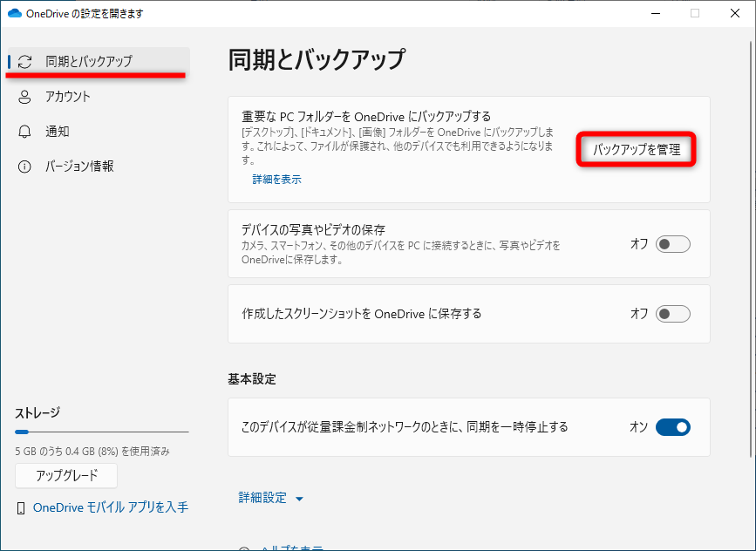Open the 詳細を表示 link
This screenshot has width=756, height=551.
click(276, 177)
